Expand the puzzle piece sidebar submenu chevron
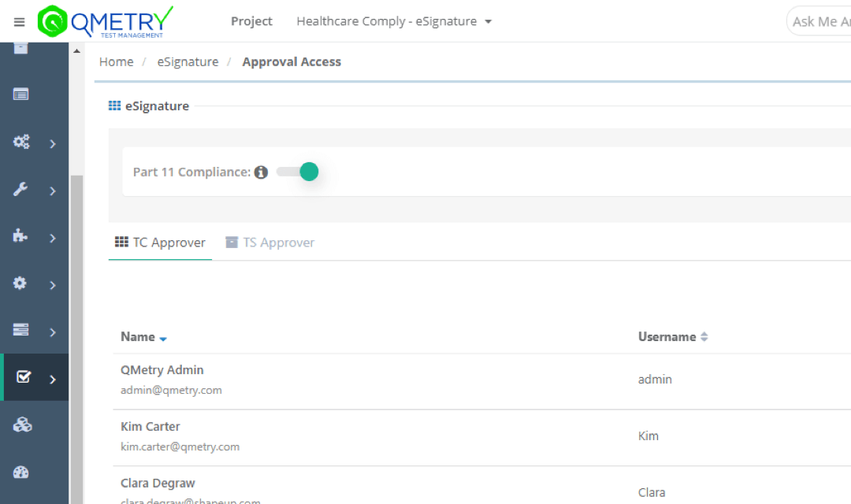 [53, 238]
